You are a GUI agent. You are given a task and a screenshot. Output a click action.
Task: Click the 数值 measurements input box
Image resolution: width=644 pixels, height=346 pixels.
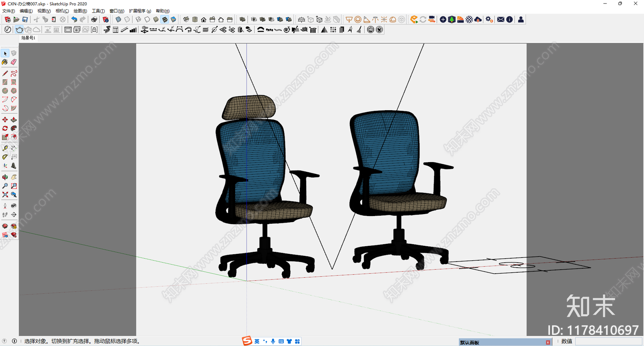click(609, 341)
